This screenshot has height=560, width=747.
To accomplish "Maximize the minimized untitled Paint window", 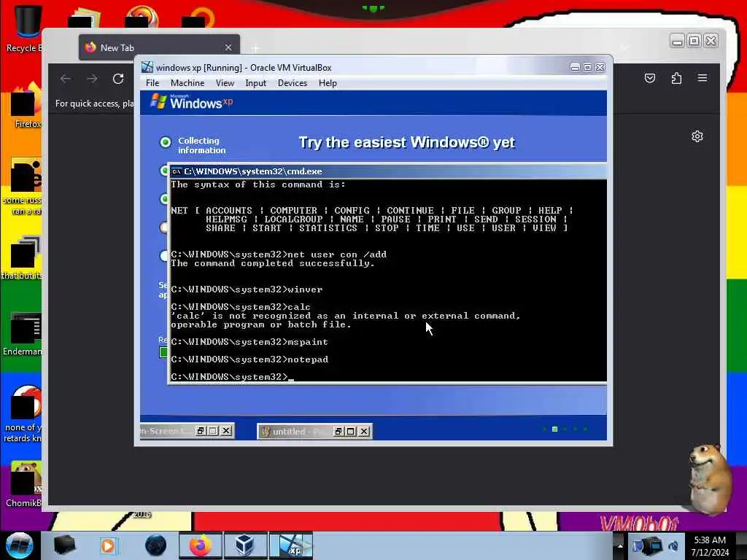I will pyautogui.click(x=351, y=432).
